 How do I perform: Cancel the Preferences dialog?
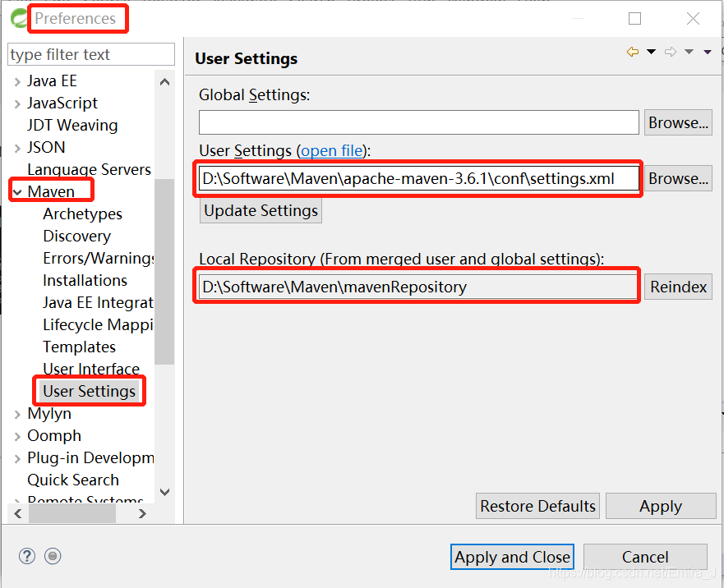(645, 557)
